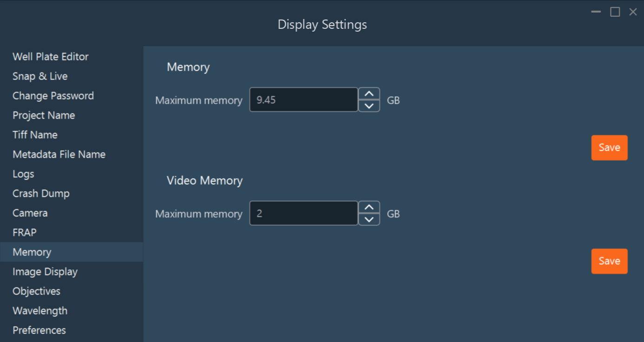Open the Crash Dump settings

pyautogui.click(x=41, y=193)
